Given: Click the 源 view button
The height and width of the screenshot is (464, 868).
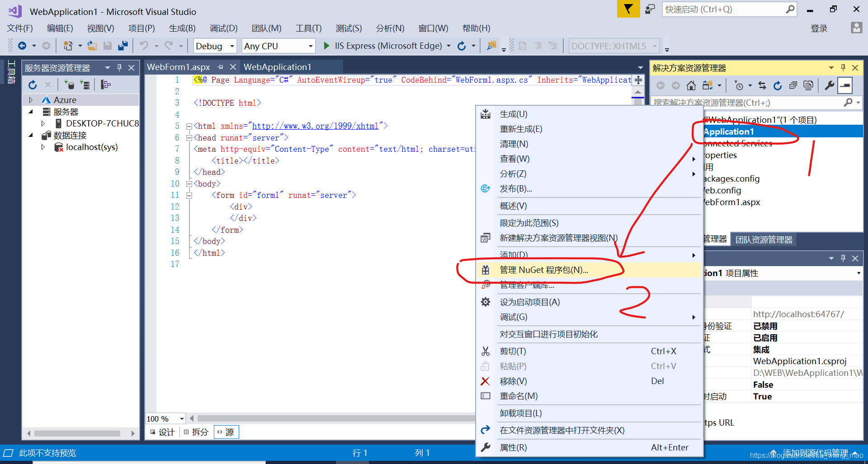Looking at the screenshot, I should 226,432.
